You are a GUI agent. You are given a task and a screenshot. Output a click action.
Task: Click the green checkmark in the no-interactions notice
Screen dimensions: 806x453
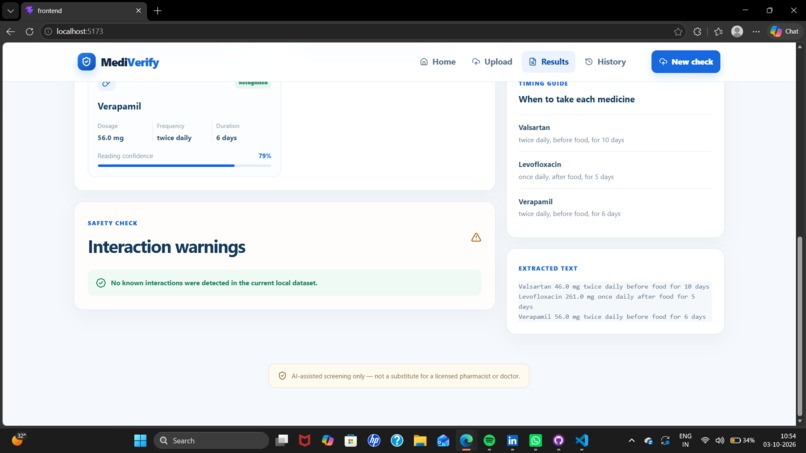click(x=101, y=283)
